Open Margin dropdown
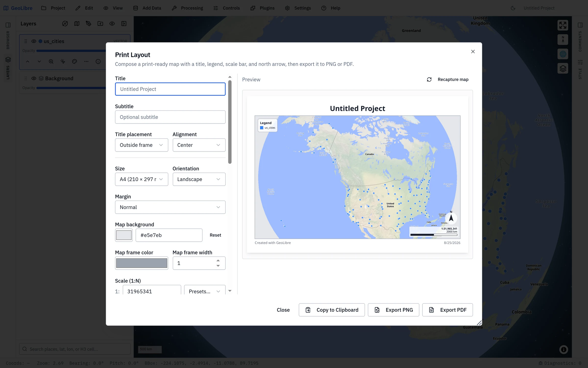Screen dimensions: 588x368 click(170, 207)
